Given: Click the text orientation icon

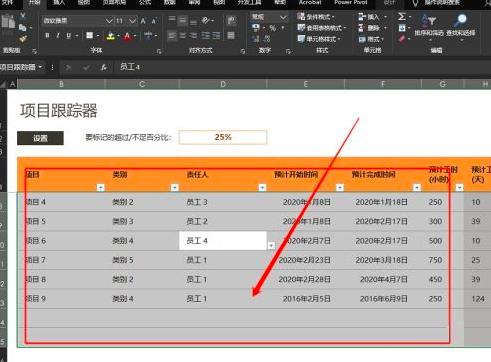Looking at the screenshot, I should click(x=206, y=20).
